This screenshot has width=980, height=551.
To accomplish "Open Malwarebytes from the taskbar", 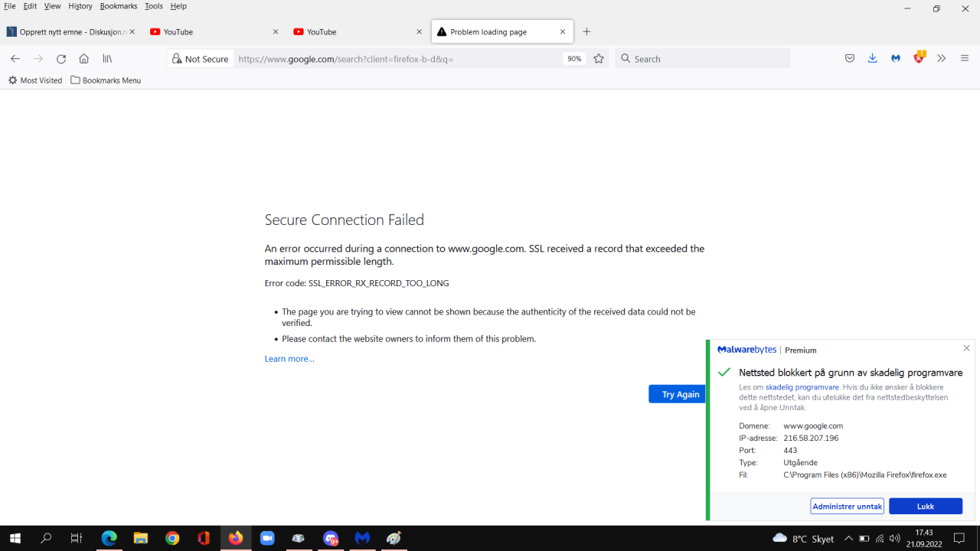I will tap(362, 538).
